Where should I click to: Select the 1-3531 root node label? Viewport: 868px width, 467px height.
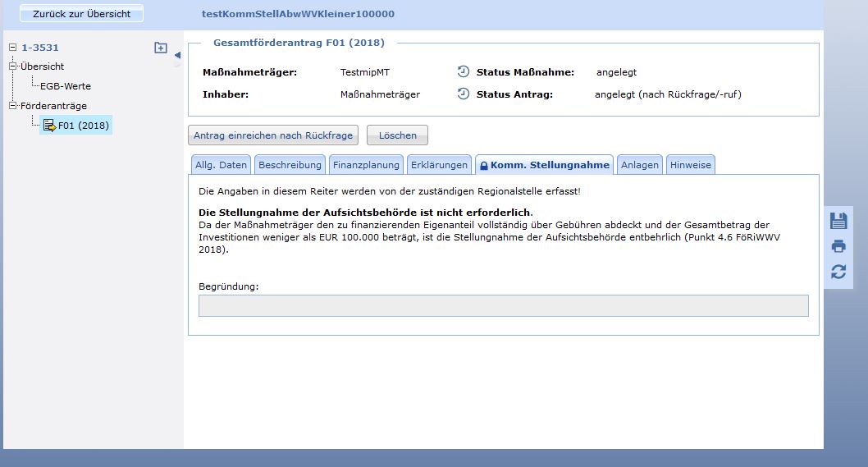40,48
